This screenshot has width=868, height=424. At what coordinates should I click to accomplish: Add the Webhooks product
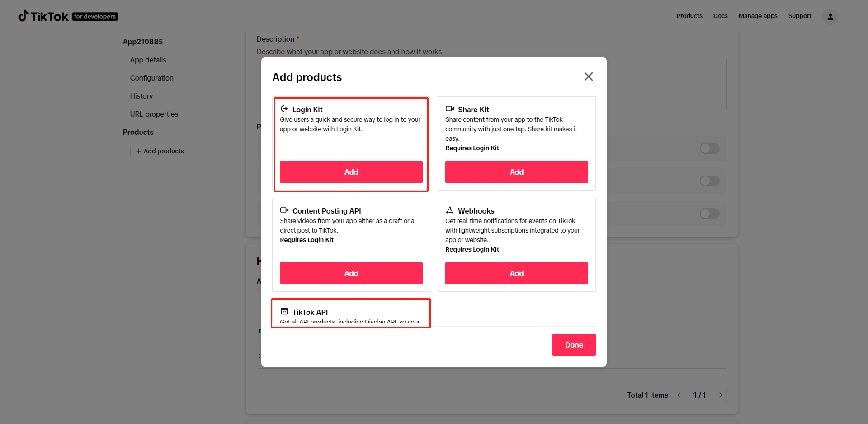(x=517, y=273)
